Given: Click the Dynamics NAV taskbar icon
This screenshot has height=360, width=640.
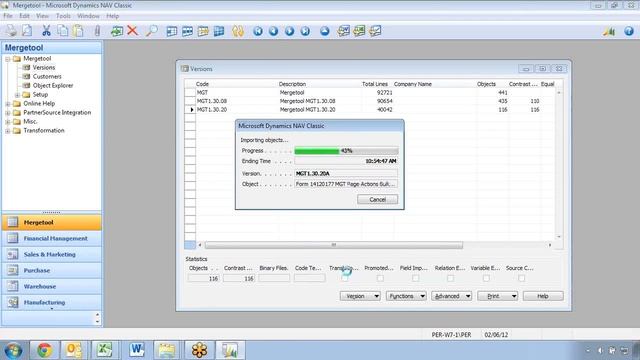Looking at the screenshot, I should pos(230,350).
